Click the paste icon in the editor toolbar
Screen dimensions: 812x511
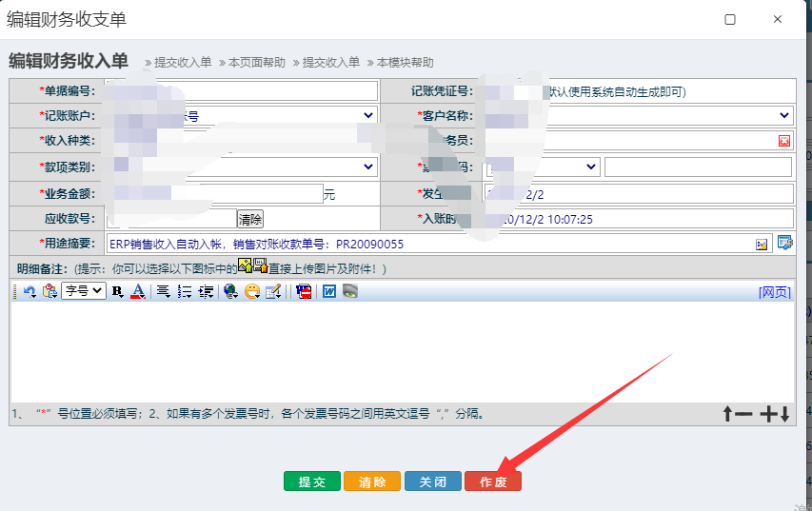tap(50, 291)
